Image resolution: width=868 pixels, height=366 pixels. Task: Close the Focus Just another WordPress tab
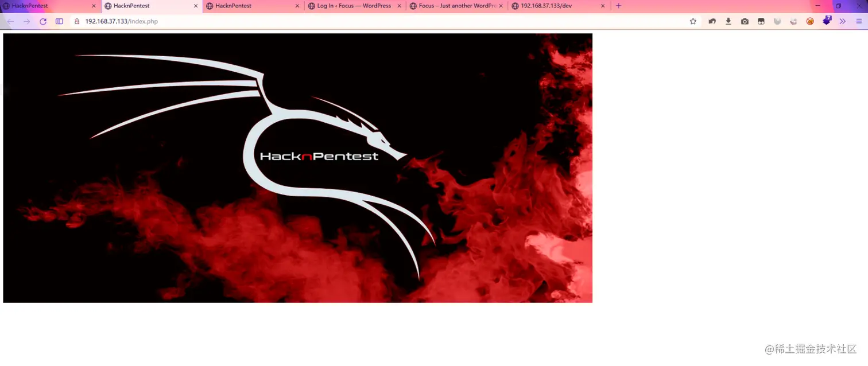pos(501,6)
